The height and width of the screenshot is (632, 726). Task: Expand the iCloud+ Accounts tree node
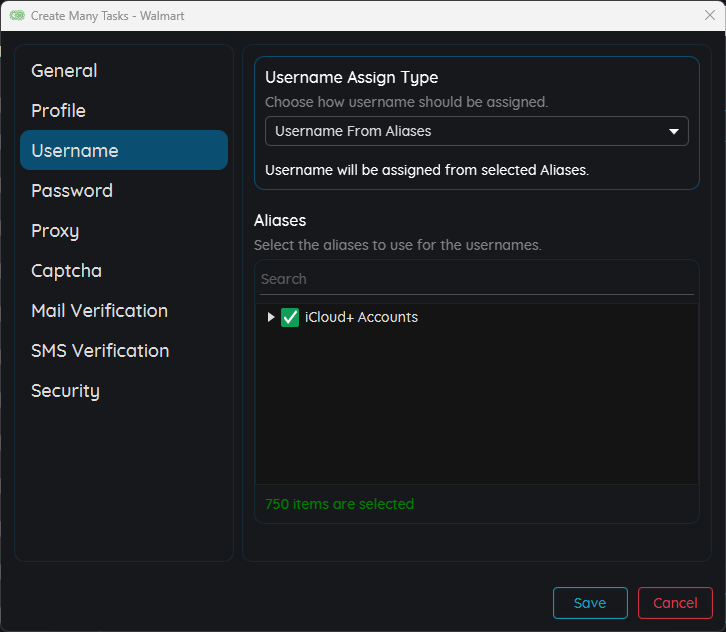point(270,317)
